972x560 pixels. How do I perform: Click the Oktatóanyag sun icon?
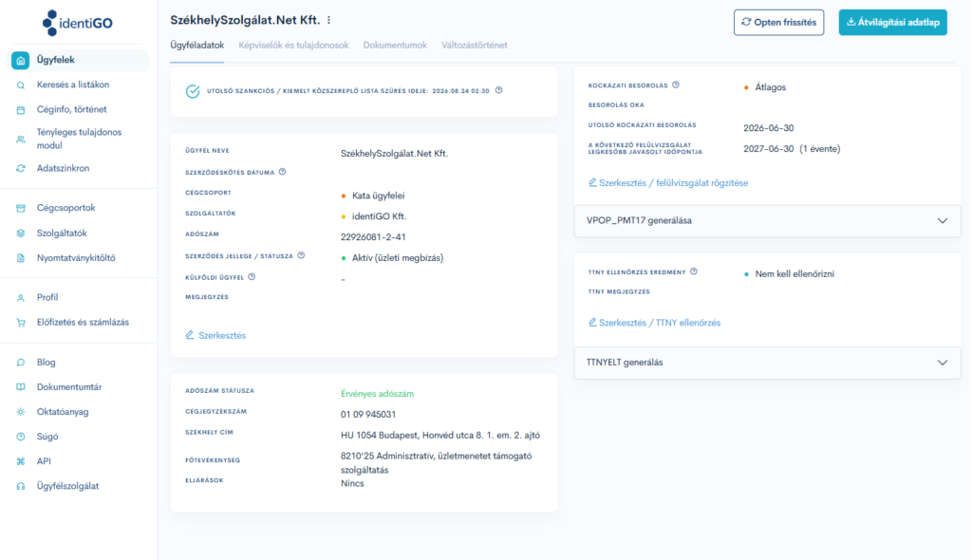21,412
